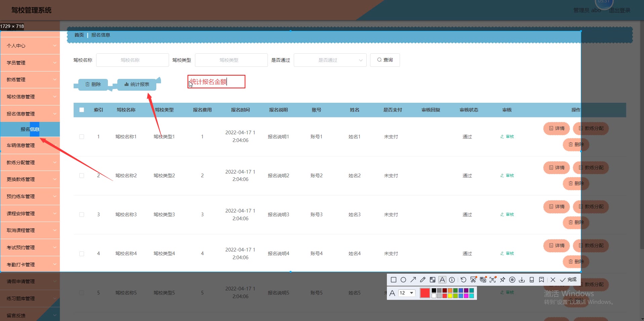Pick the yellow color swatch

(450, 296)
